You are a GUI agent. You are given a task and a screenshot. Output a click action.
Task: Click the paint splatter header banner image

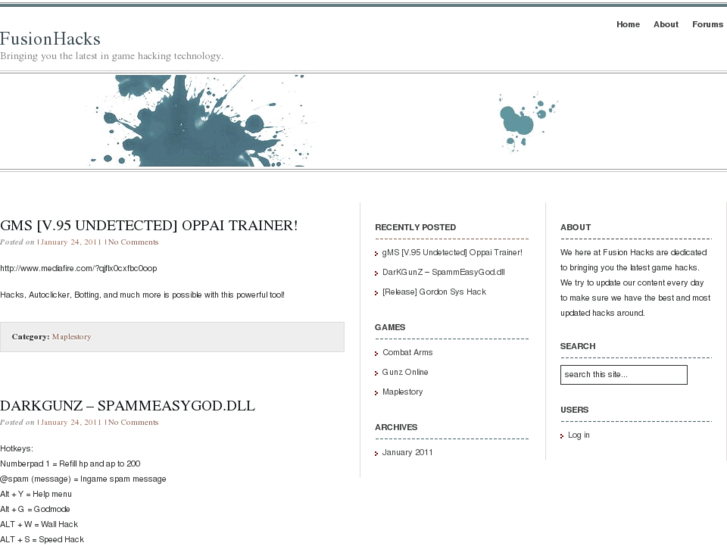click(x=364, y=121)
